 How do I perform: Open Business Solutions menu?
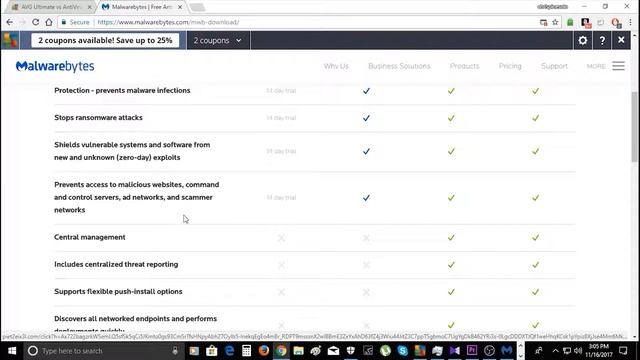pos(399,66)
